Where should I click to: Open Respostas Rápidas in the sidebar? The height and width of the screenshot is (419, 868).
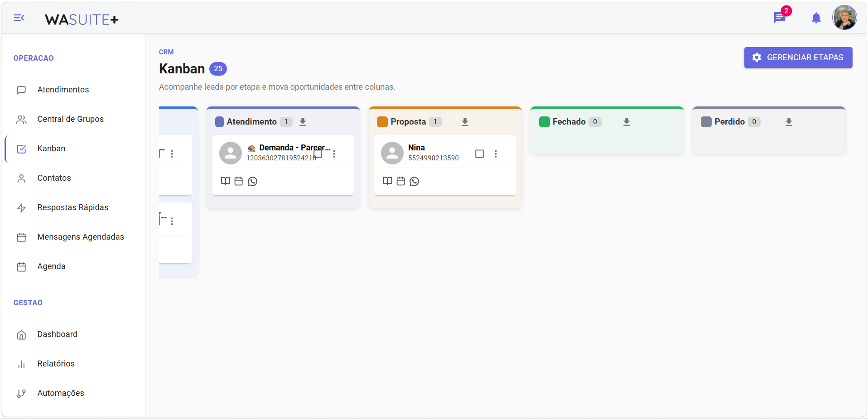pyautogui.click(x=72, y=207)
